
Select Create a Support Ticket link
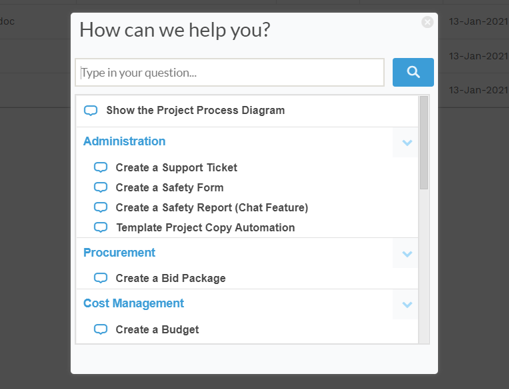(x=176, y=167)
